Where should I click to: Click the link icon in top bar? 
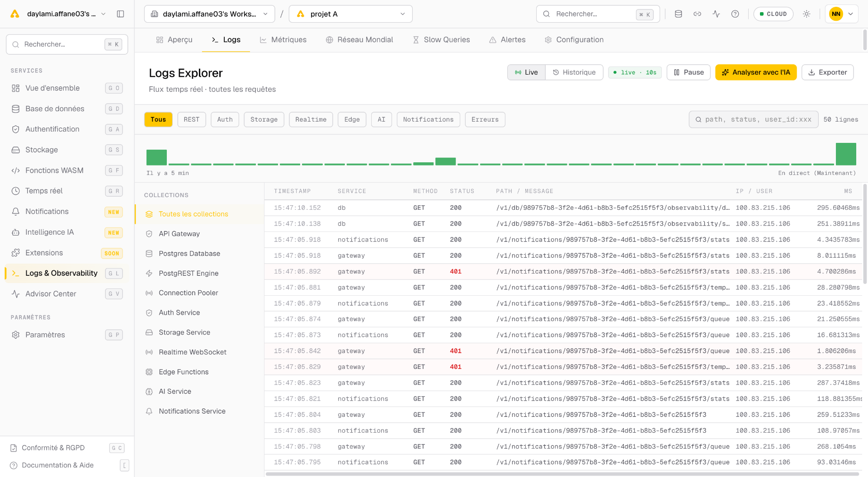click(697, 14)
